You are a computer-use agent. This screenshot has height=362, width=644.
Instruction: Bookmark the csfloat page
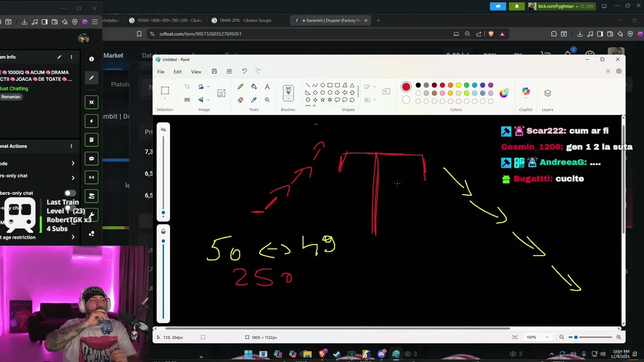tap(139, 34)
